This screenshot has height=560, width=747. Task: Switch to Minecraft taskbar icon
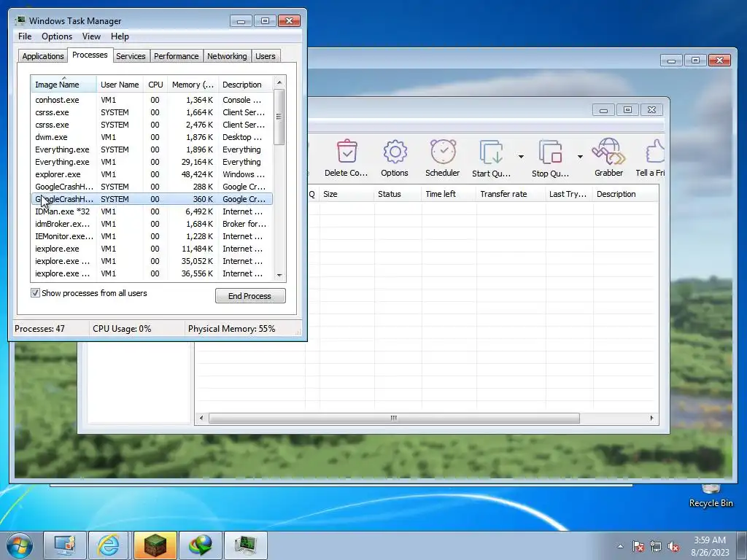pos(155,545)
